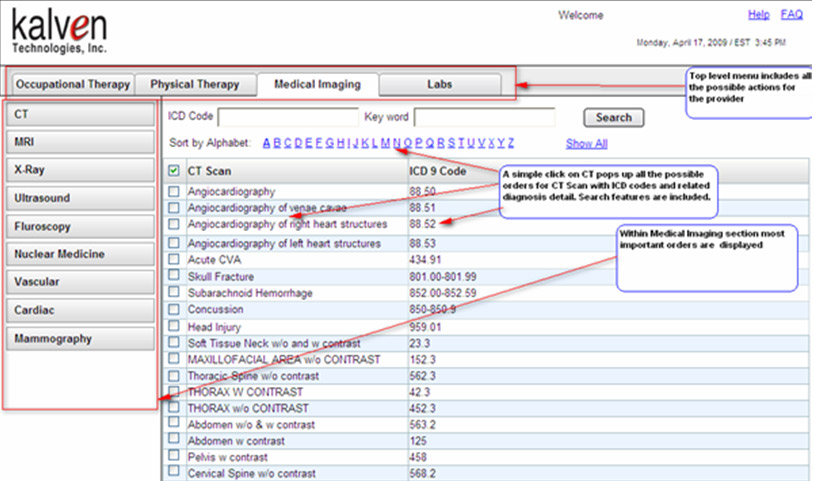Check the Angiocardiography checkbox

[x=175, y=191]
